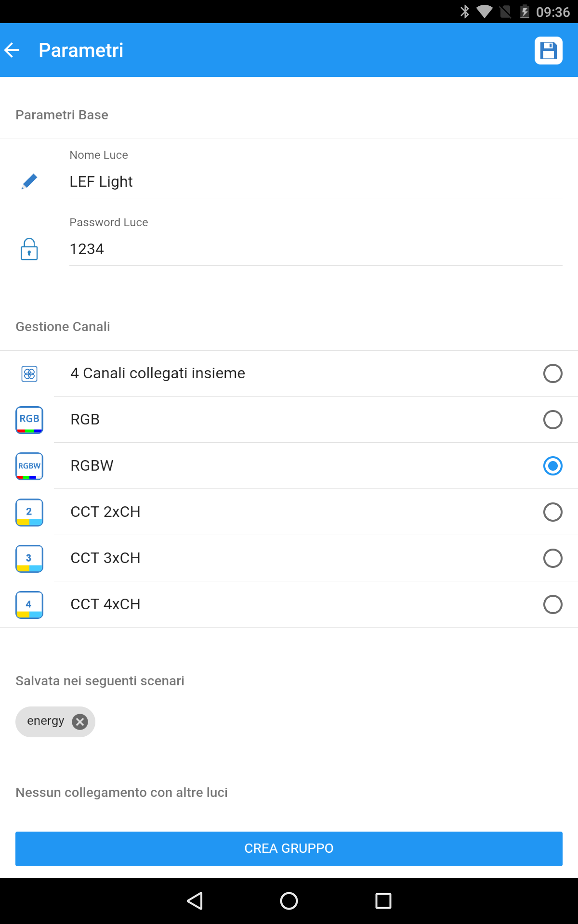Tap the RGB channel icon
This screenshot has width=578, height=924.
click(29, 420)
